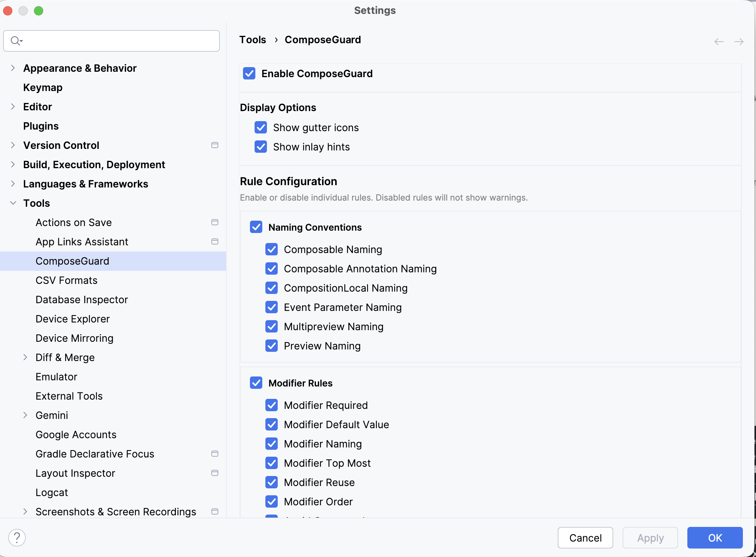Expand Version Control section
The height and width of the screenshot is (557, 756).
pos(13,145)
